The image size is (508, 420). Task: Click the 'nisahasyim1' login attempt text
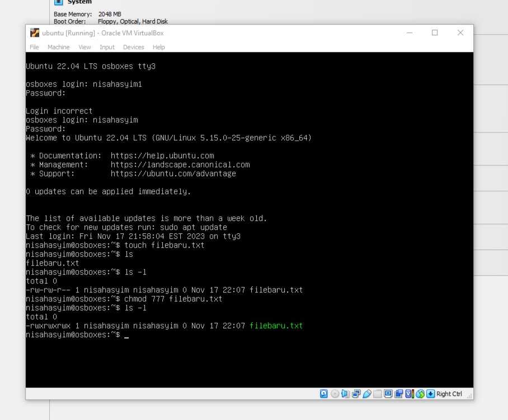pos(117,84)
